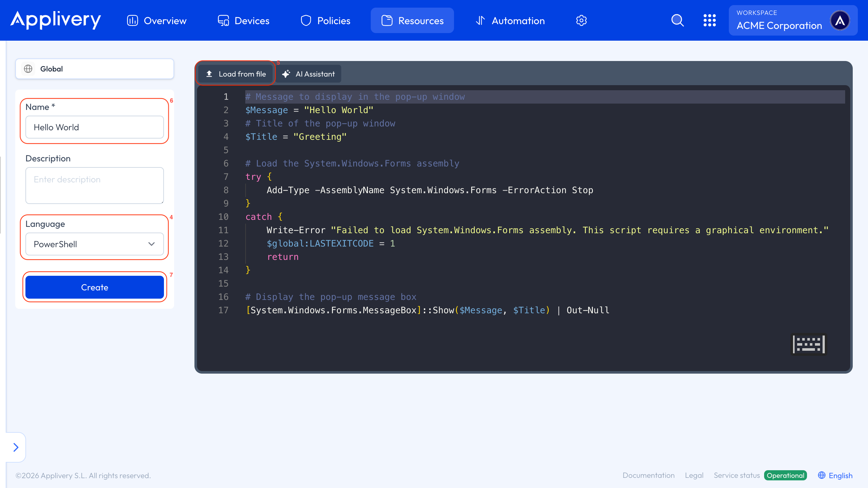Open workspace settings via the gear icon
The width and height of the screenshot is (868, 488).
click(581, 20)
